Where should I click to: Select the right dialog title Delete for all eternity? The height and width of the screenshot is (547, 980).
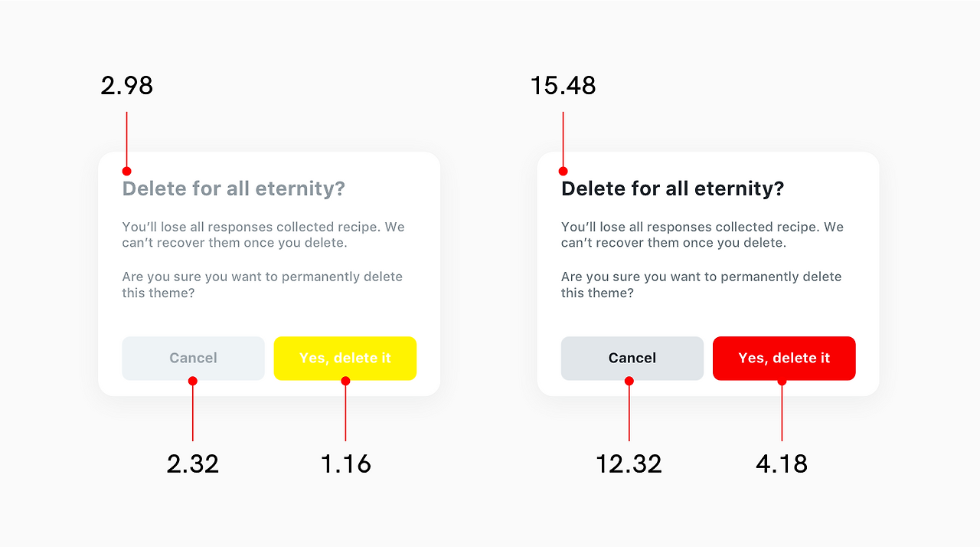click(x=673, y=188)
